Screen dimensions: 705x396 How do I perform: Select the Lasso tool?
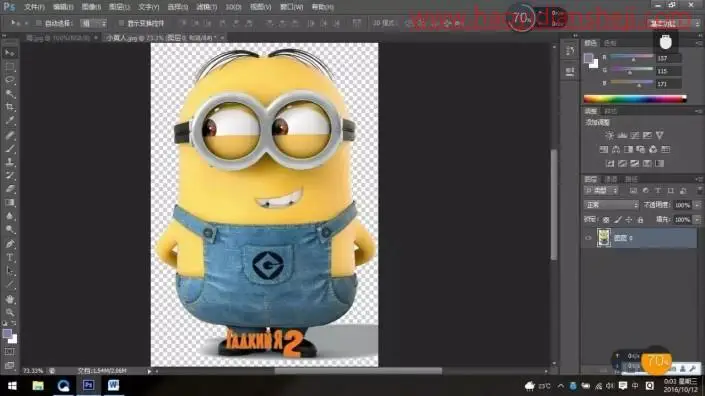click(x=9, y=80)
